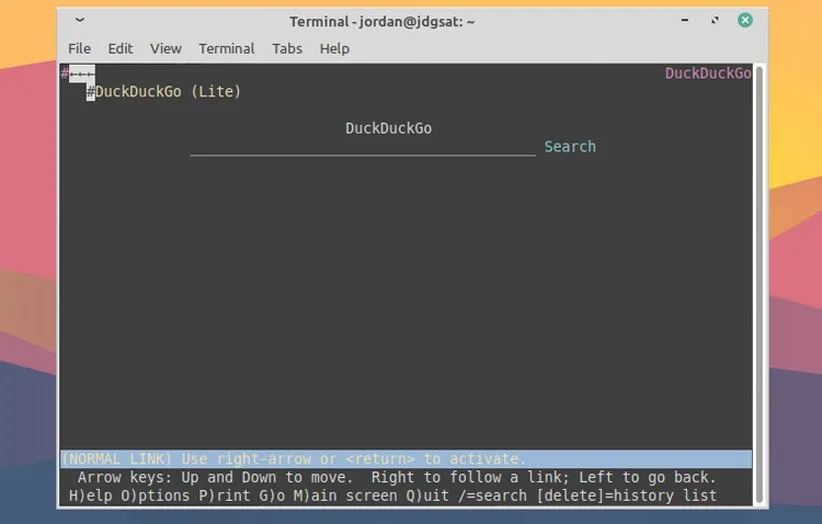
Task: Open the File menu
Action: click(x=79, y=49)
